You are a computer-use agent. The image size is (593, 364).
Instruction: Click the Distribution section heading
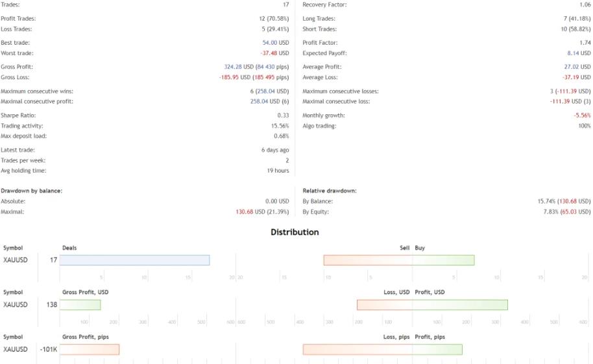tap(295, 232)
